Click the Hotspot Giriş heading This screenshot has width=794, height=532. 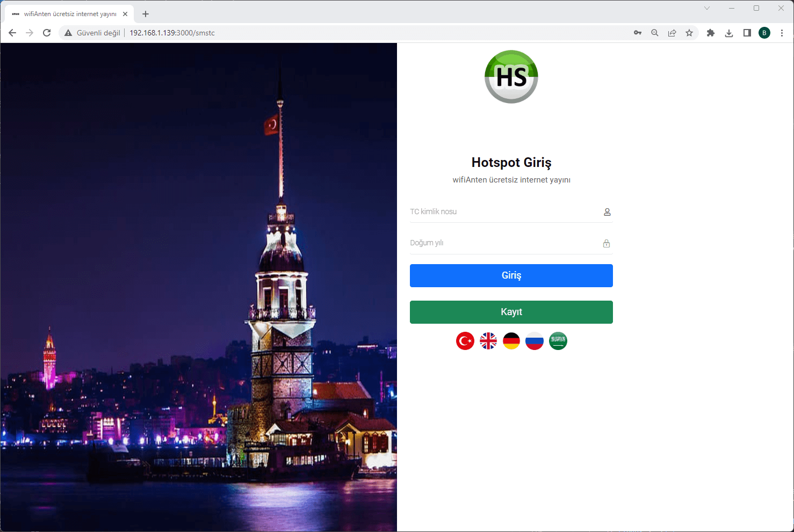[511, 162]
